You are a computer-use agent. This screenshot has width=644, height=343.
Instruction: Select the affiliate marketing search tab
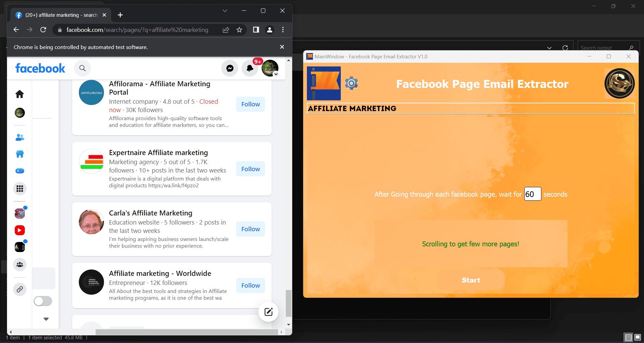pyautogui.click(x=61, y=15)
